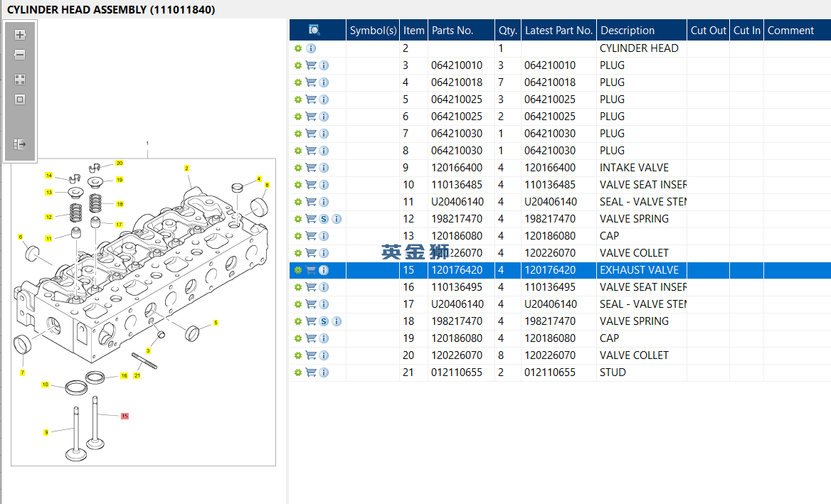Click part number 120166400 in Parts No.
831x504 pixels.
click(x=456, y=168)
